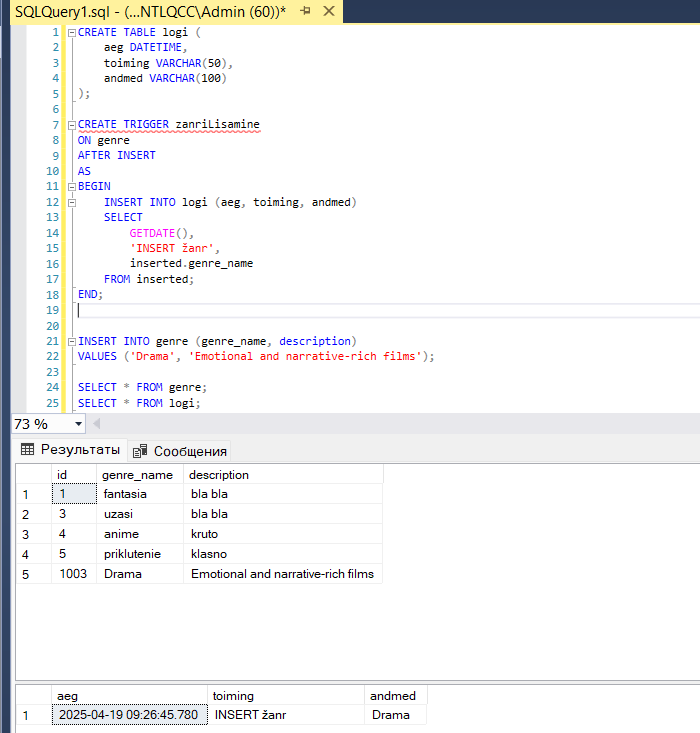This screenshot has width=700, height=733.
Task: Close the SQLQuery1.sql tab
Action: pos(329,11)
